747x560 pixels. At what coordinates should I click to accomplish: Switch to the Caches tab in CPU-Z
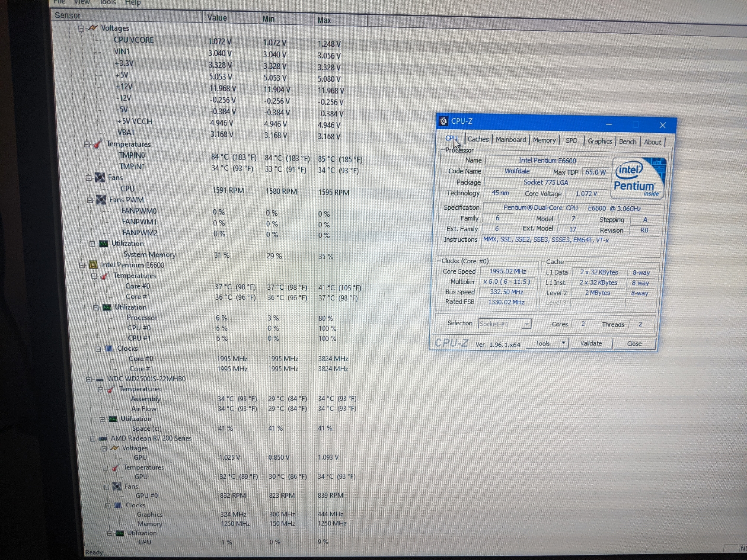[478, 139]
